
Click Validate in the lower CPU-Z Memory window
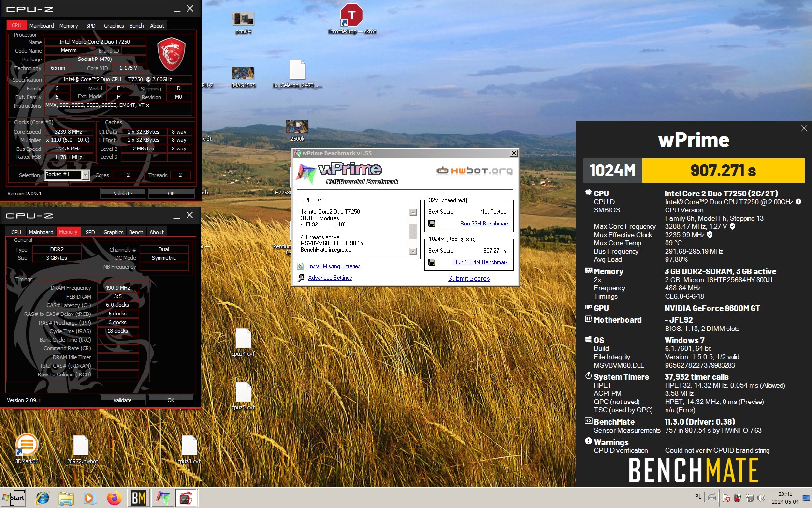[x=122, y=400]
